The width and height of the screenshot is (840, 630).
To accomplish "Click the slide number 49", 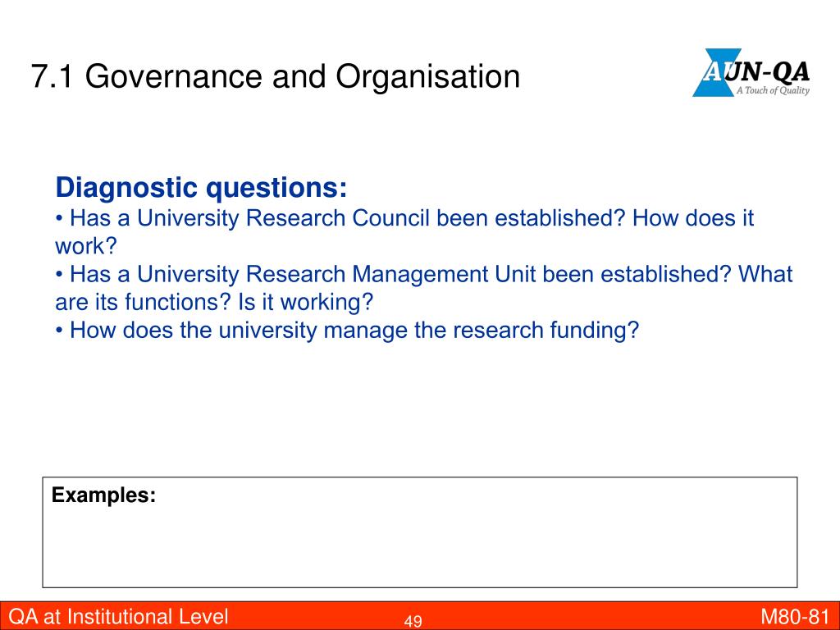I will click(x=413, y=621).
